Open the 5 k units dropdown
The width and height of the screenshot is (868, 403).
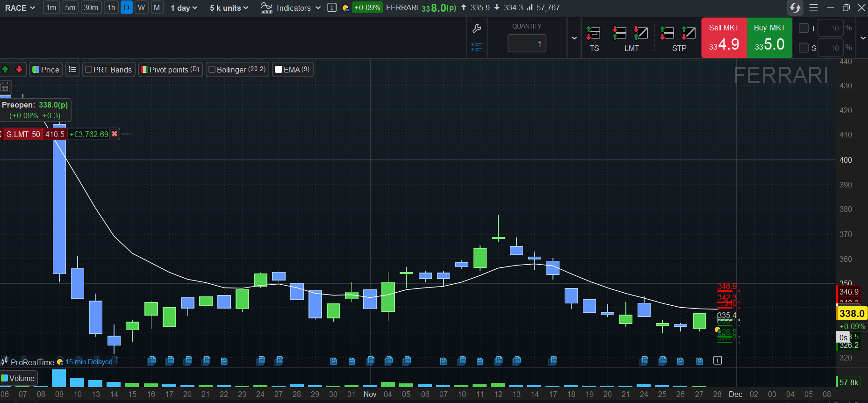pos(229,8)
